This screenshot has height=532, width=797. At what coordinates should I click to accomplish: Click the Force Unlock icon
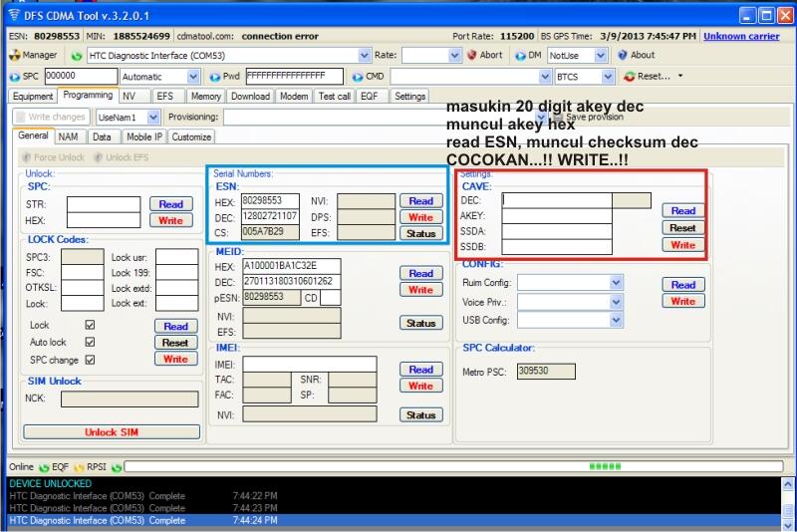coord(27,157)
